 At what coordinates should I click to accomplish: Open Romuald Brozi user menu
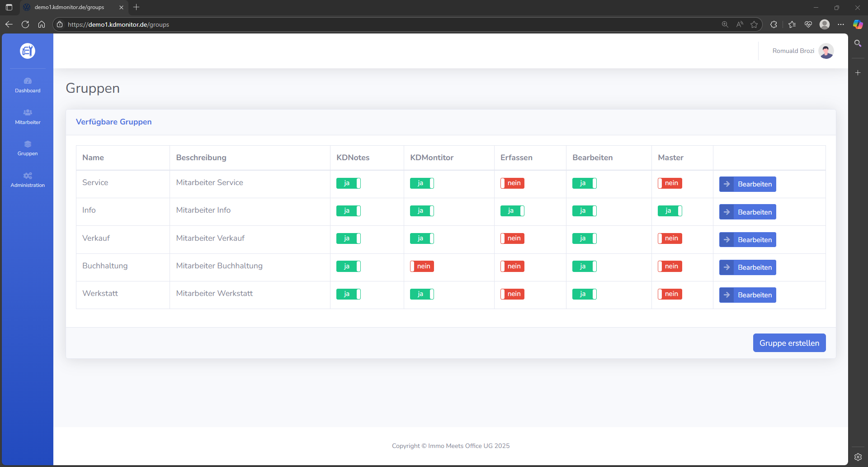coord(793,51)
